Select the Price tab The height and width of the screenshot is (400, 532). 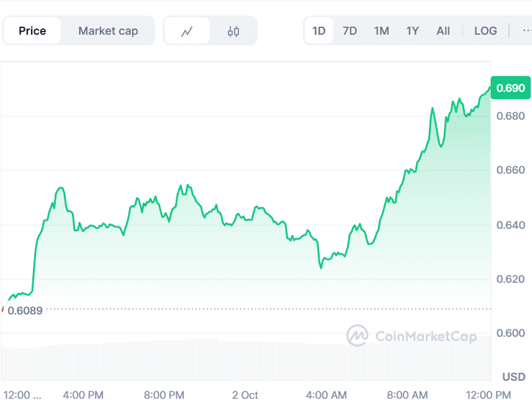32,31
